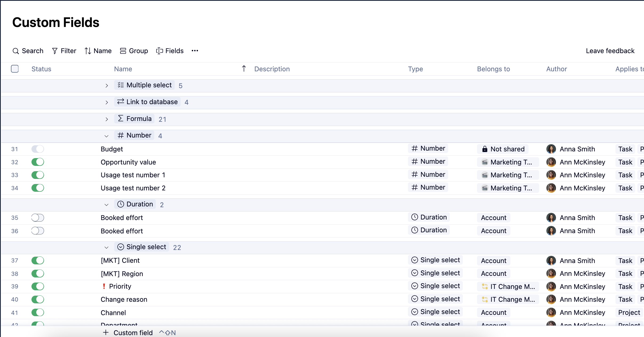
Task: Expand the Multiple select group
Action: click(x=107, y=86)
